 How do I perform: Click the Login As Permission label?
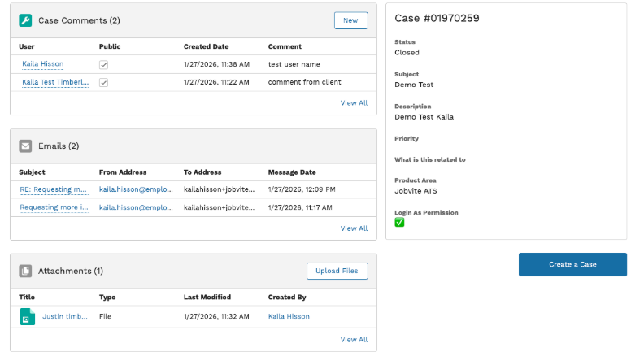426,212
